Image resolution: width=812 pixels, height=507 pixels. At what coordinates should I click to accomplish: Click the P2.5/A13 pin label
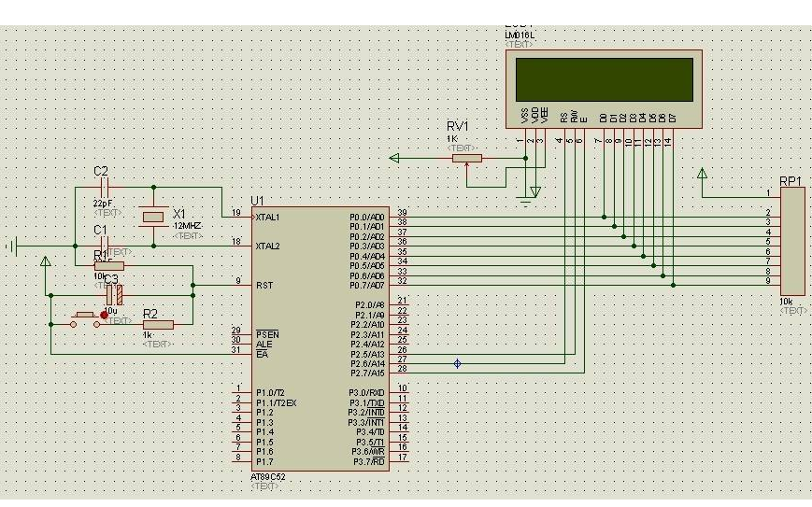(367, 355)
